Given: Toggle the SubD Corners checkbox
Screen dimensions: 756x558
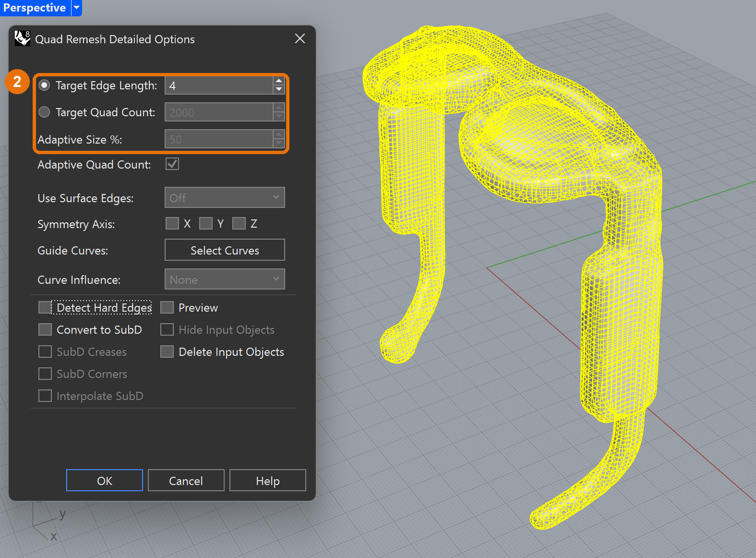Looking at the screenshot, I should [x=45, y=374].
